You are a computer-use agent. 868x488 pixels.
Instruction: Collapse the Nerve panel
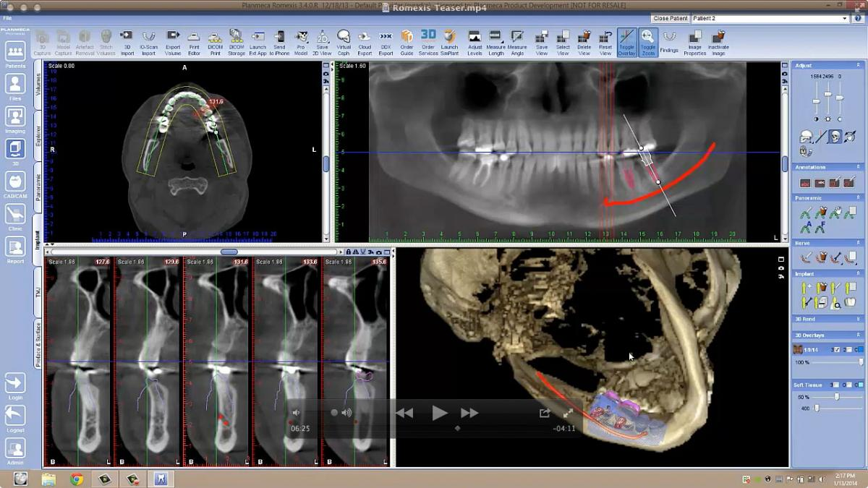point(859,243)
